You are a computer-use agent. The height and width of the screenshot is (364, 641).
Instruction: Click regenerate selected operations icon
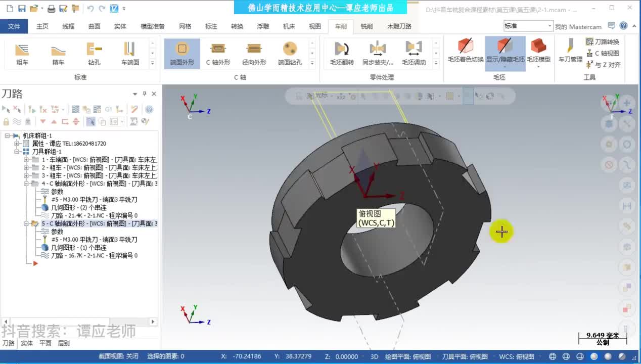pyautogui.click(x=32, y=109)
